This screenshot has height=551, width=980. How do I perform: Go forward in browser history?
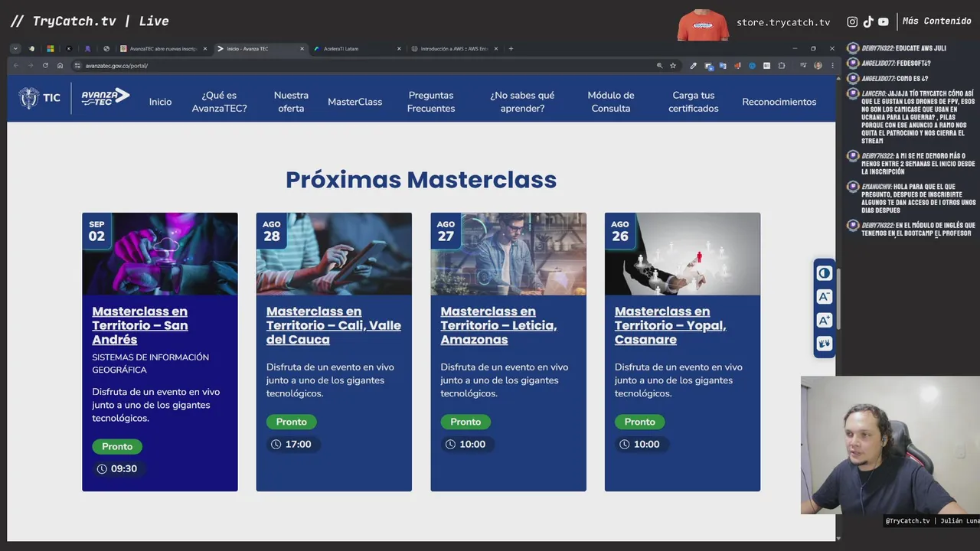[x=31, y=66]
